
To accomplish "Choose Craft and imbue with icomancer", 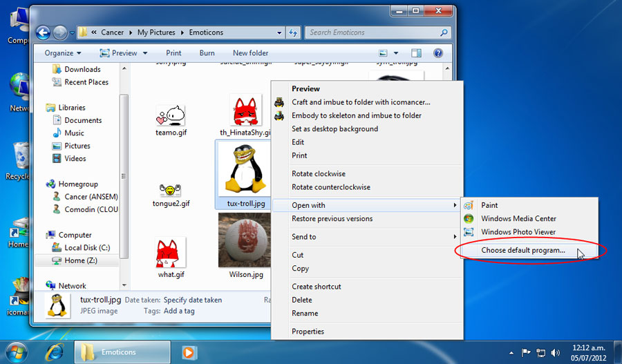I will tap(361, 102).
